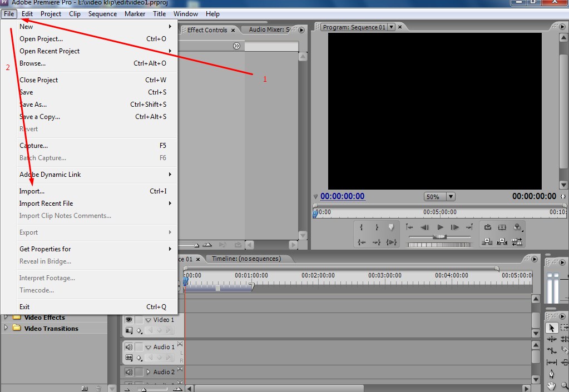
Task: Click the Program monitor shuttle slider
Action: coord(439,237)
